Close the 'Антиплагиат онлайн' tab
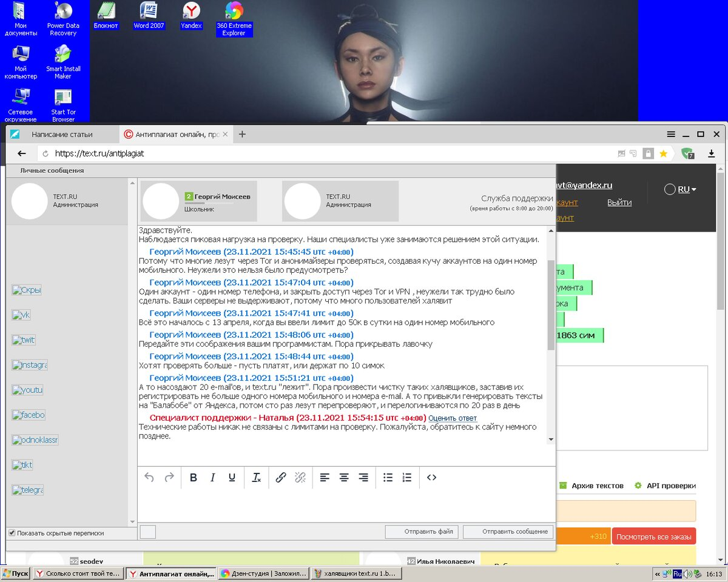728x582 pixels. pos(225,134)
